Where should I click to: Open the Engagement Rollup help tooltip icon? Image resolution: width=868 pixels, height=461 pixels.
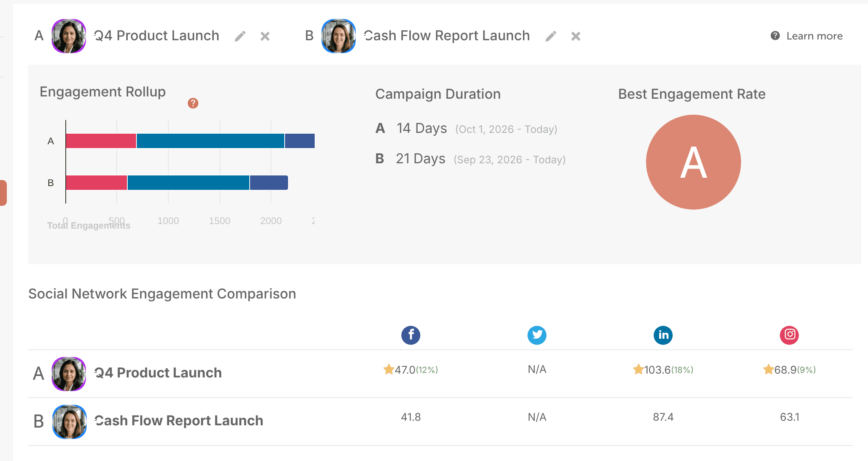[193, 103]
